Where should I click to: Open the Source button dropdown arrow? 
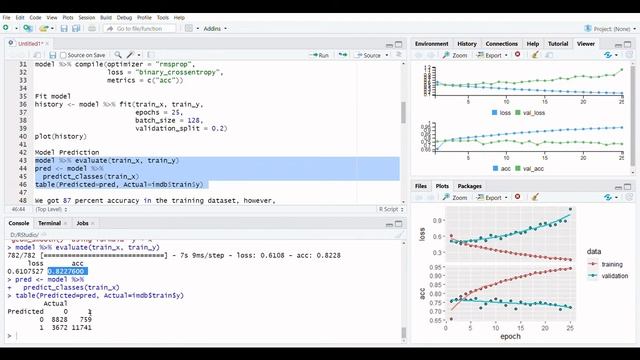[387, 55]
